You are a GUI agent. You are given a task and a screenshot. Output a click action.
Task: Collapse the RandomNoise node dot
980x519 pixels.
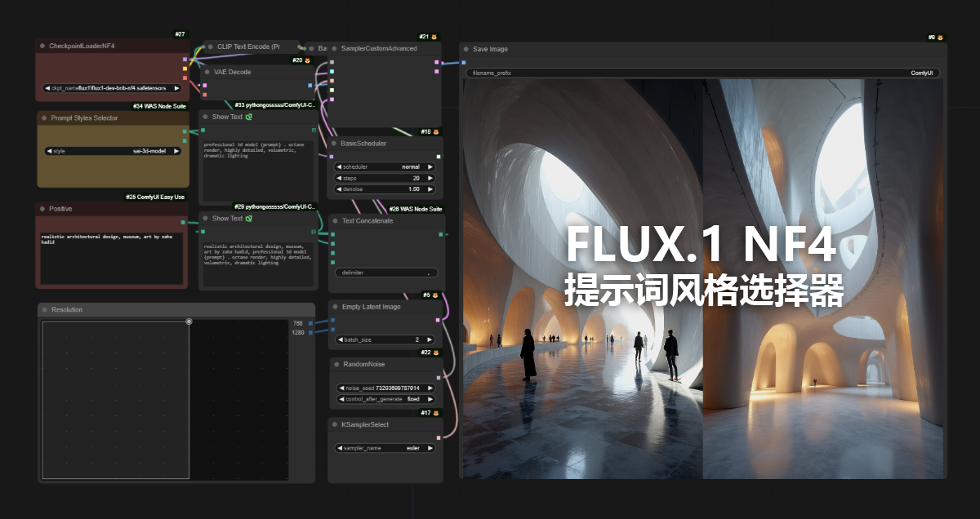[335, 364]
